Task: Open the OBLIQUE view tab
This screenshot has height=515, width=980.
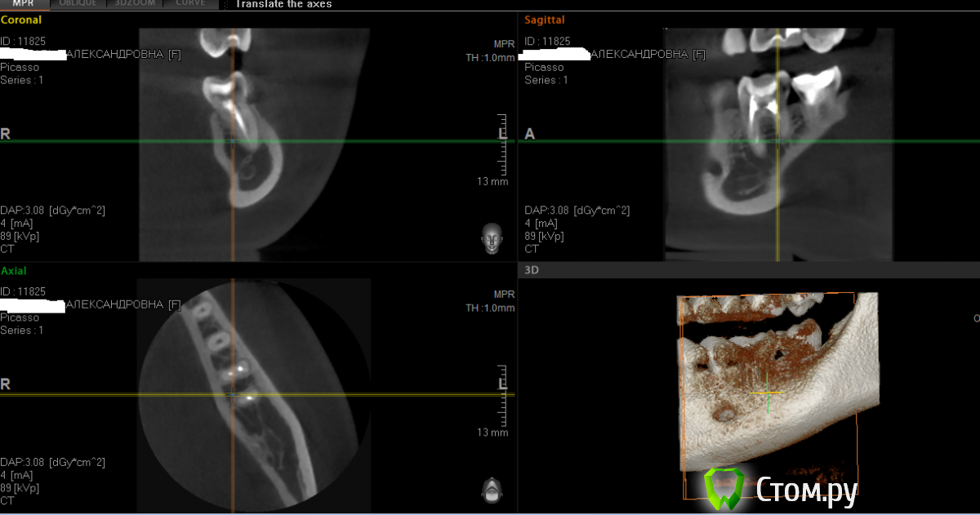Action: (78, 4)
